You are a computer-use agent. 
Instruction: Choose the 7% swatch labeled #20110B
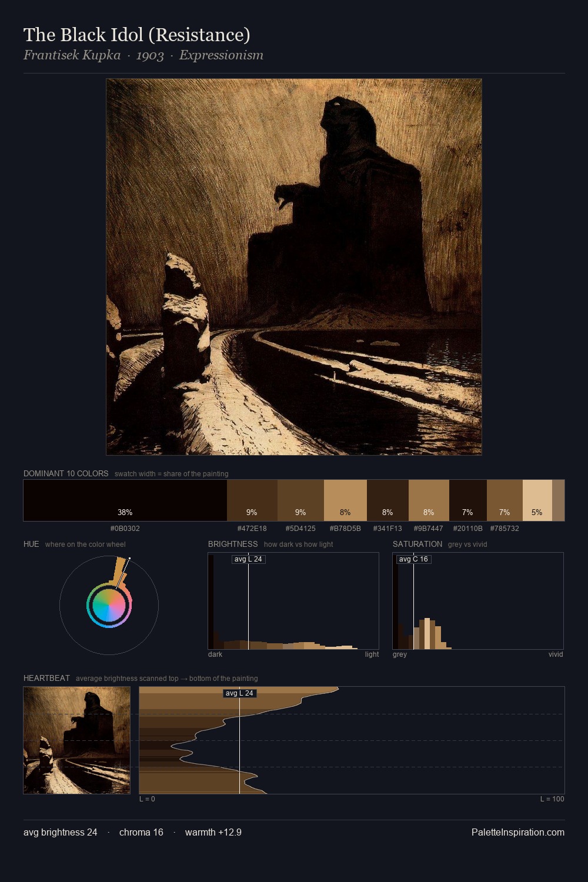point(468,500)
